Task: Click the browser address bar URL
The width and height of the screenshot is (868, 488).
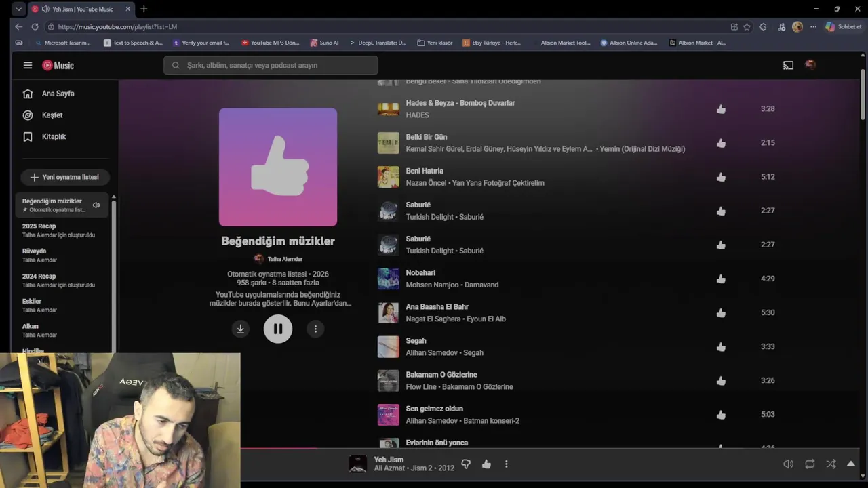Action: point(117,27)
